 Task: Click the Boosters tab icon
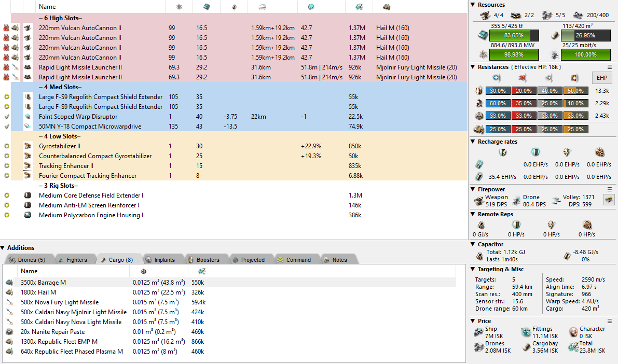(191, 260)
